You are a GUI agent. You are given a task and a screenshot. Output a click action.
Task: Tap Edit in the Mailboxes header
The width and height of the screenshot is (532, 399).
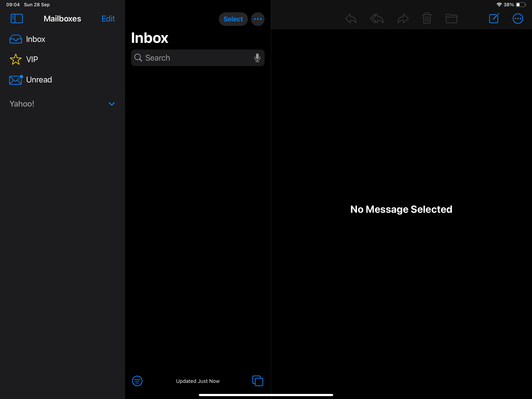click(x=108, y=19)
